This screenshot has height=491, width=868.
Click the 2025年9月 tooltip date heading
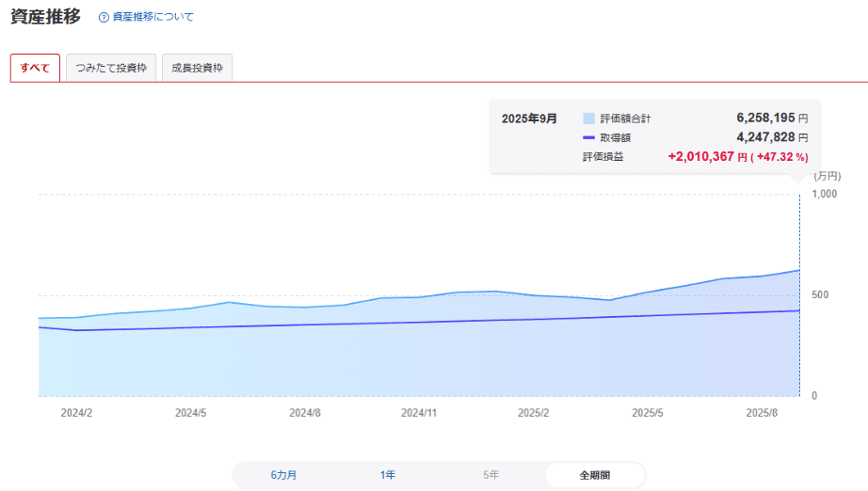pyautogui.click(x=529, y=119)
